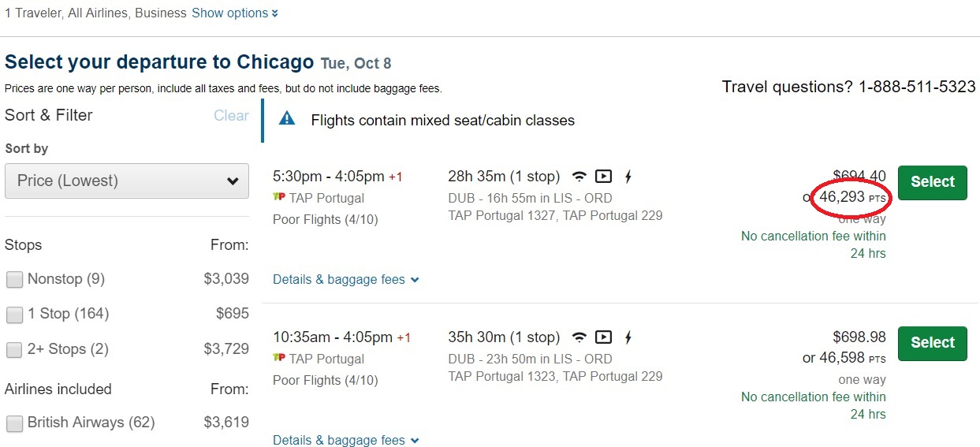Expand Details & baggage fees for 5:30pm flight
This screenshot has width=980, height=447.
point(345,279)
